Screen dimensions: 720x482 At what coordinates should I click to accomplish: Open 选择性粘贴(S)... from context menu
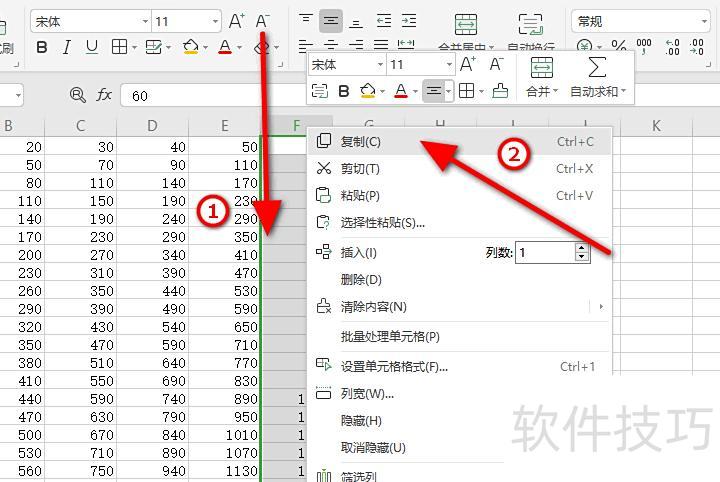459,223
